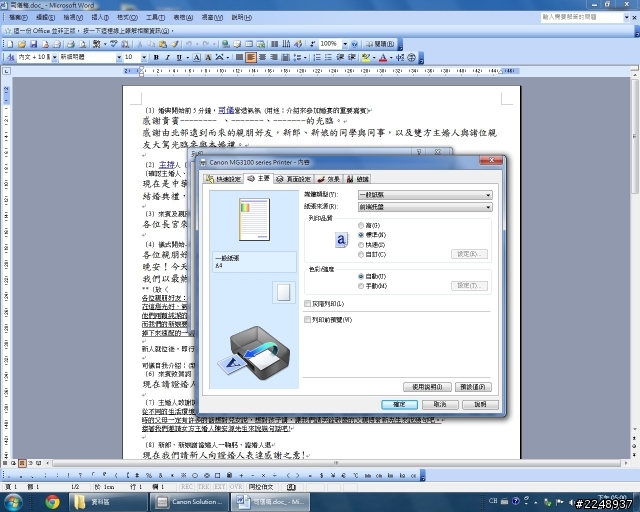Click the Insert Table icon
Viewport: 640px width, 512px height.
249,44
